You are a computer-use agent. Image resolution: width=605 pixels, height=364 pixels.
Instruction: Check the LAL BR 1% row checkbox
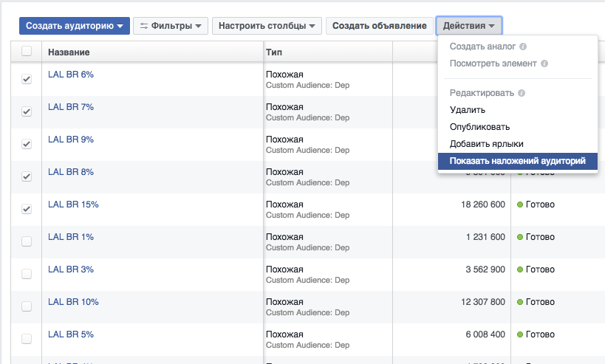[27, 241]
